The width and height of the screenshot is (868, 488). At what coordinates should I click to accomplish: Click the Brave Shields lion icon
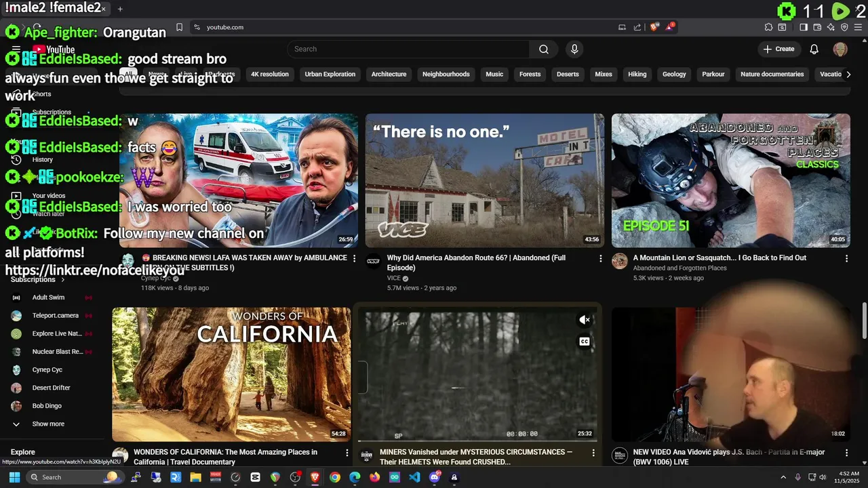pos(654,27)
